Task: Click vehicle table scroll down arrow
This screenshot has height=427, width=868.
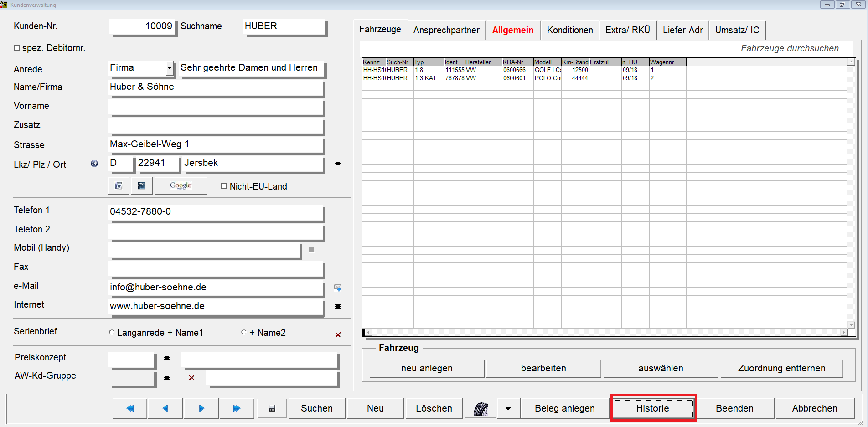Action: coord(851,325)
